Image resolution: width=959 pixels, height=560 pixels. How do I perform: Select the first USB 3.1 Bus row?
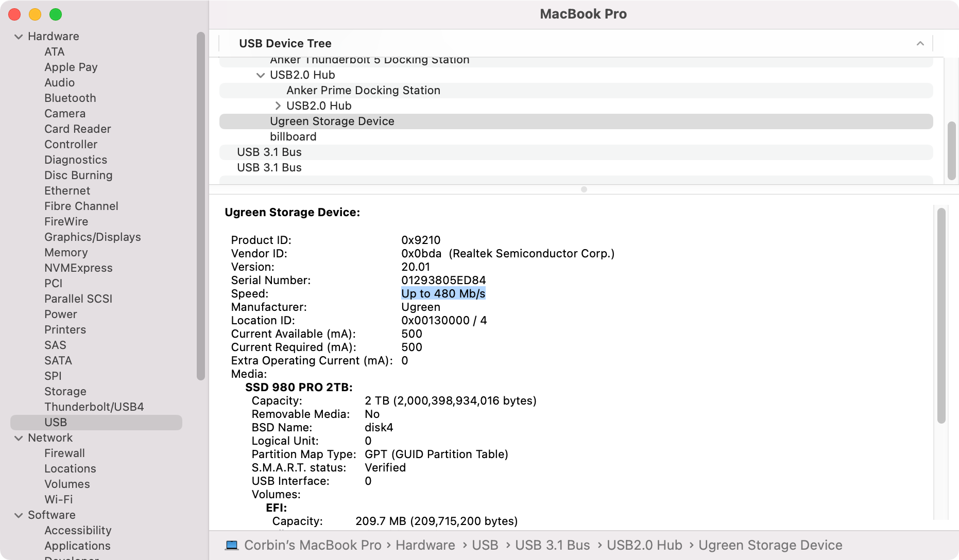[x=576, y=152]
